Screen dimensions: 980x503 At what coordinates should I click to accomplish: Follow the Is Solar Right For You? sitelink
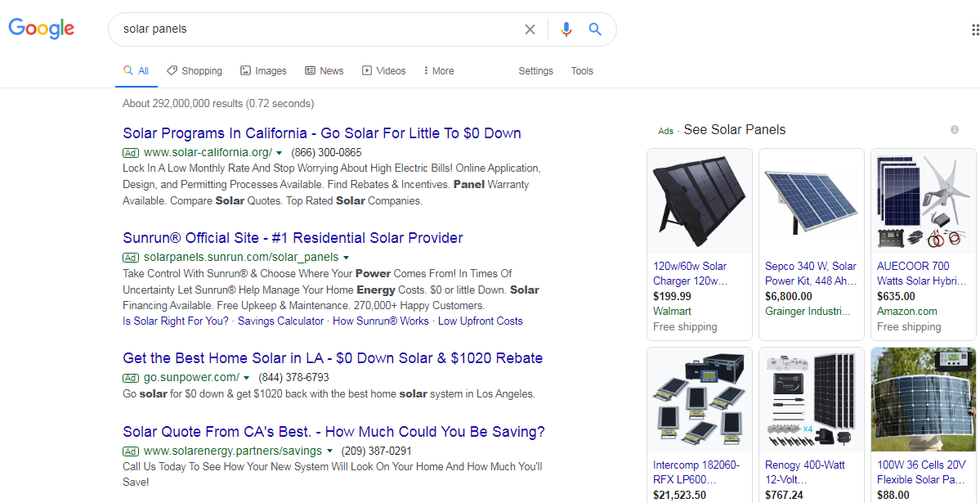pyautogui.click(x=176, y=321)
